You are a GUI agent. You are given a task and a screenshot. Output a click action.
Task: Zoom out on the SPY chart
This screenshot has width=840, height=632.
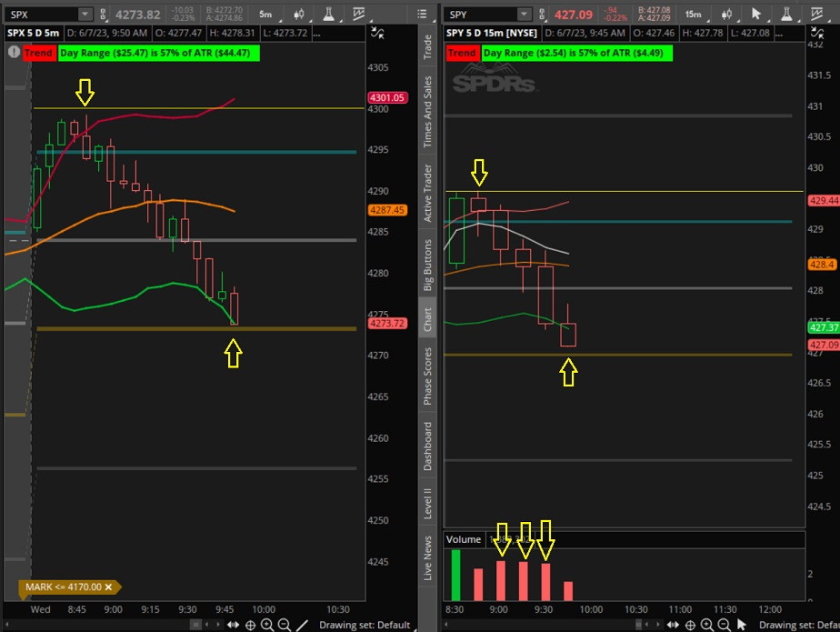tap(725, 625)
